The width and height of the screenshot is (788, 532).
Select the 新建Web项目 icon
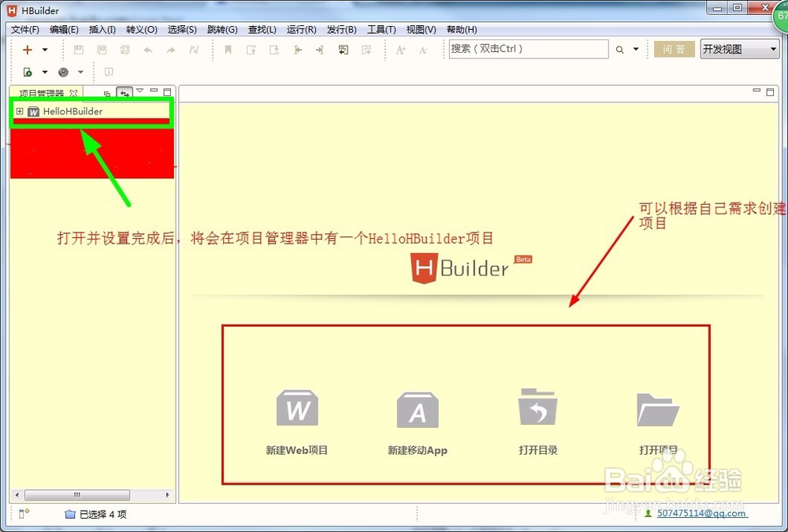tap(296, 408)
